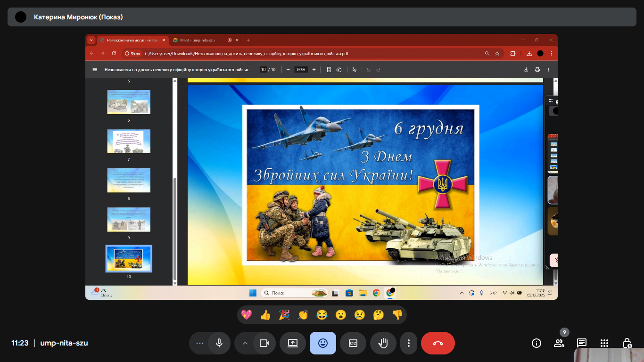The height and width of the screenshot is (362, 644).
Task: Open the meeting details info icon
Action: [x=537, y=343]
